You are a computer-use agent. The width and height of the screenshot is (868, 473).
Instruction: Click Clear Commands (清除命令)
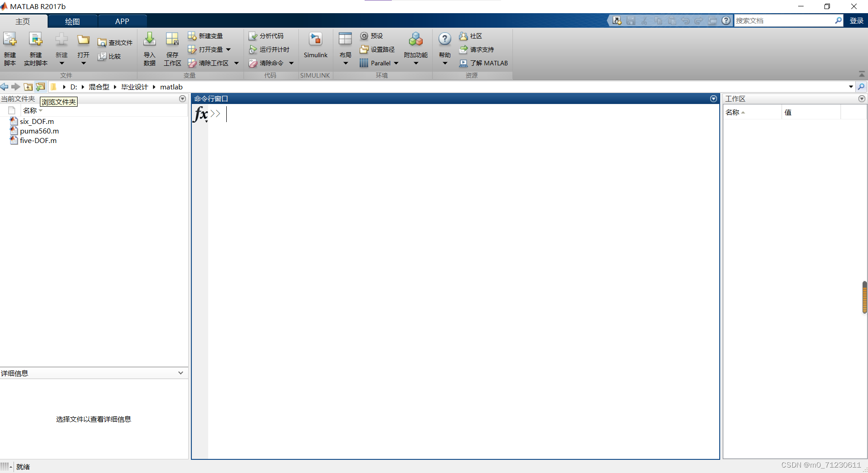pyautogui.click(x=266, y=63)
